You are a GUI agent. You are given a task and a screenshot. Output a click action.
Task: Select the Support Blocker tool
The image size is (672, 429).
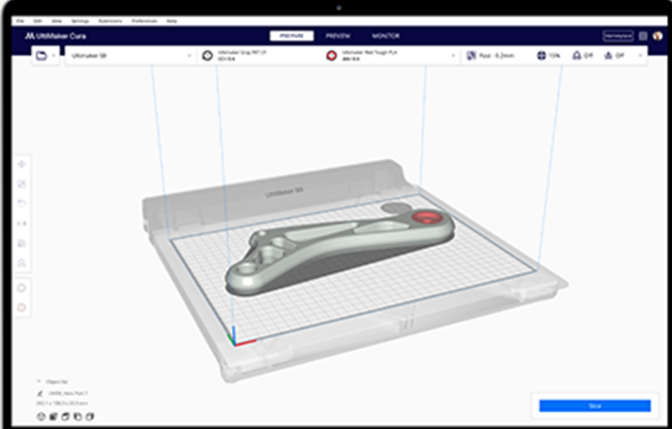click(22, 262)
